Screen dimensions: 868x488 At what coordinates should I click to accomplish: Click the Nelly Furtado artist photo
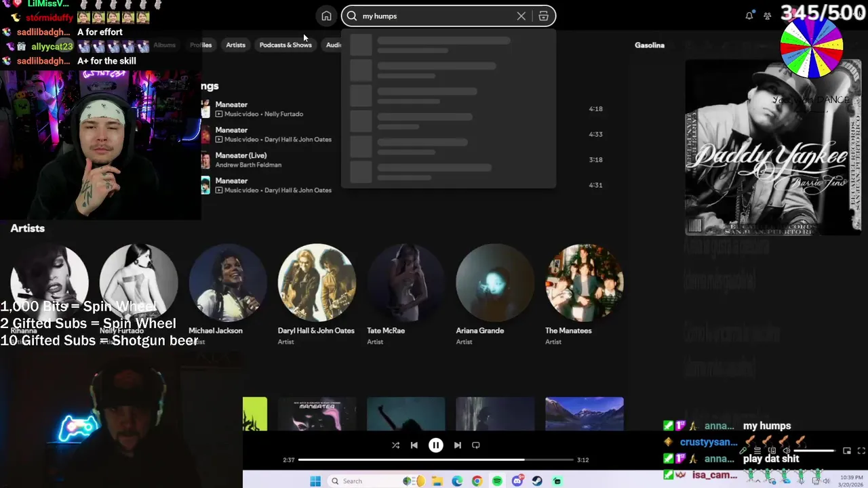[138, 281]
